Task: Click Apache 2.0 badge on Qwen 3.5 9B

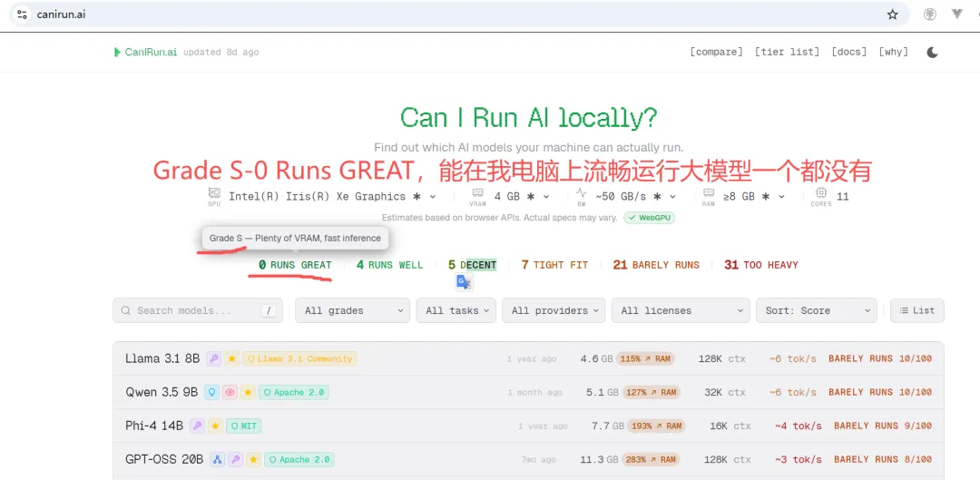Action: 294,393
